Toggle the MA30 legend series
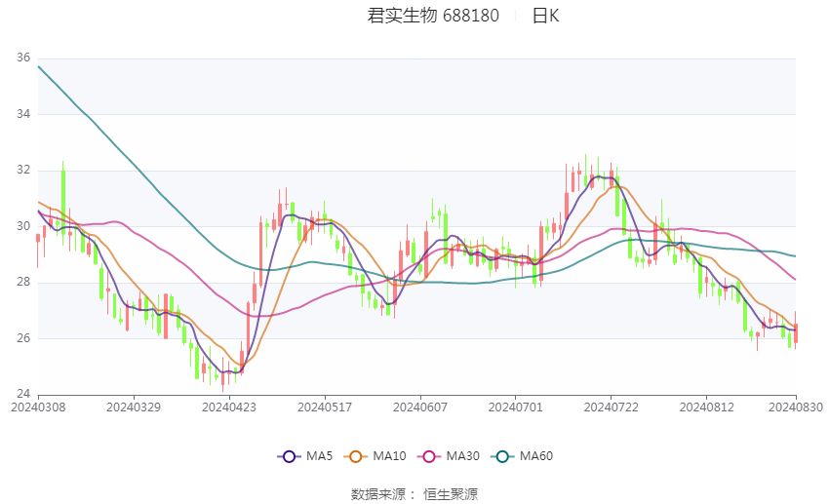This screenshot has height=504, width=829. click(x=449, y=456)
